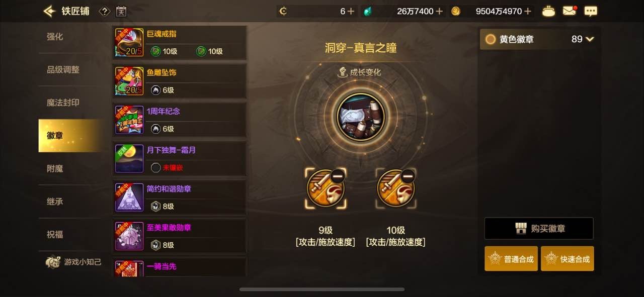Remove the level 9 emblem from its slot
The height and width of the screenshot is (297, 644).
click(x=338, y=176)
